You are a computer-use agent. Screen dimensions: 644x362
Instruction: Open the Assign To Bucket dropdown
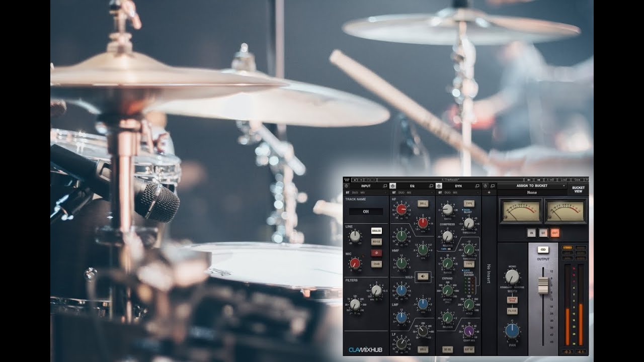coord(532,186)
